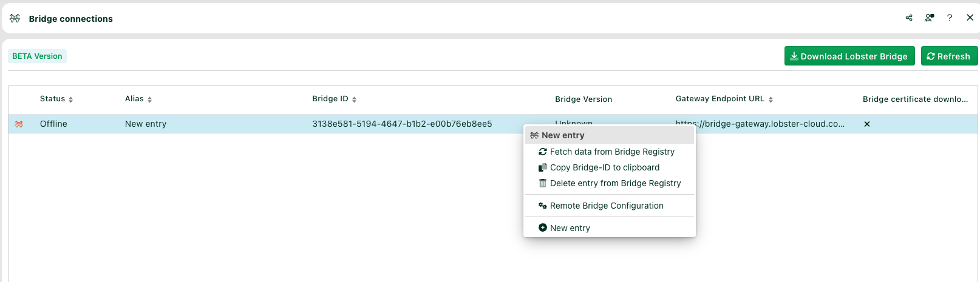Select the Bridge ID cell value
980x282 pixels.
pyautogui.click(x=402, y=124)
